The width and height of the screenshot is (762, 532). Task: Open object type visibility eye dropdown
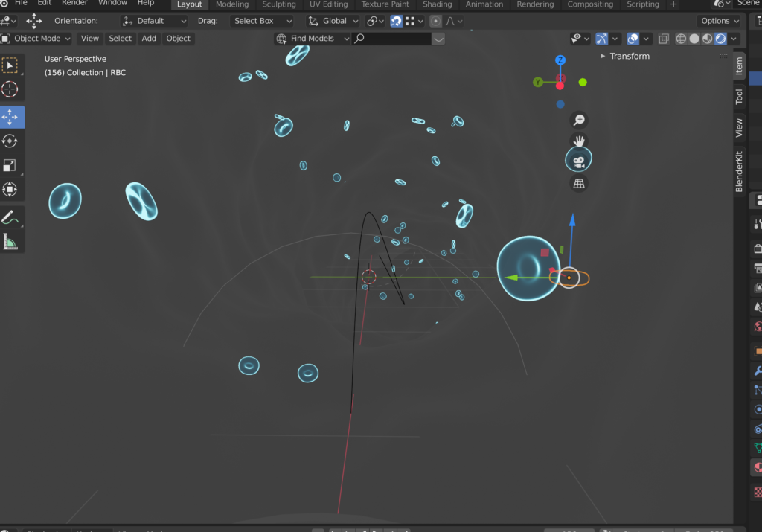tap(580, 39)
